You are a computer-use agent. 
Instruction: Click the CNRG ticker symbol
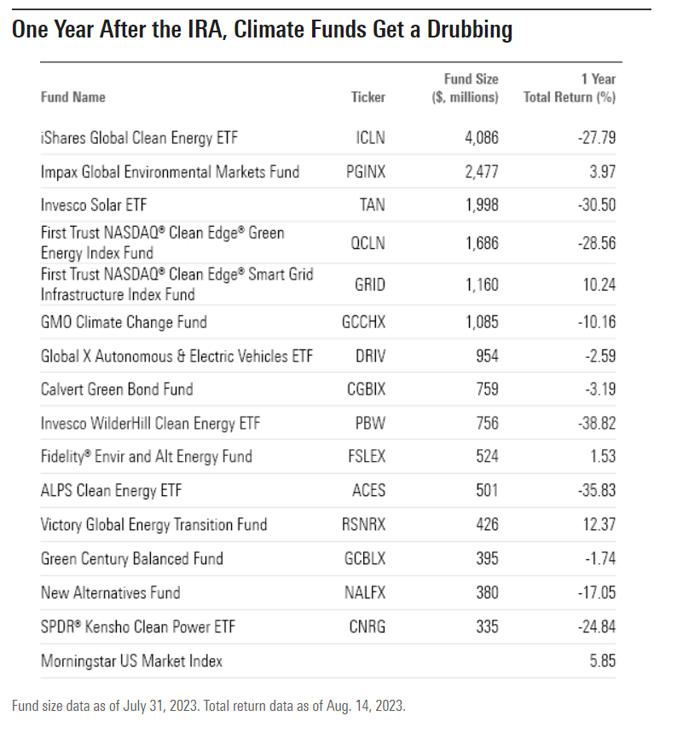point(368,627)
